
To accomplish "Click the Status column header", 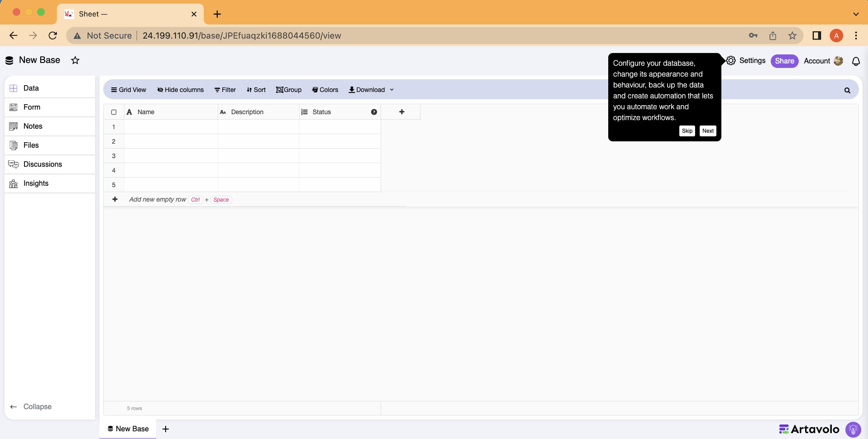I will point(340,112).
